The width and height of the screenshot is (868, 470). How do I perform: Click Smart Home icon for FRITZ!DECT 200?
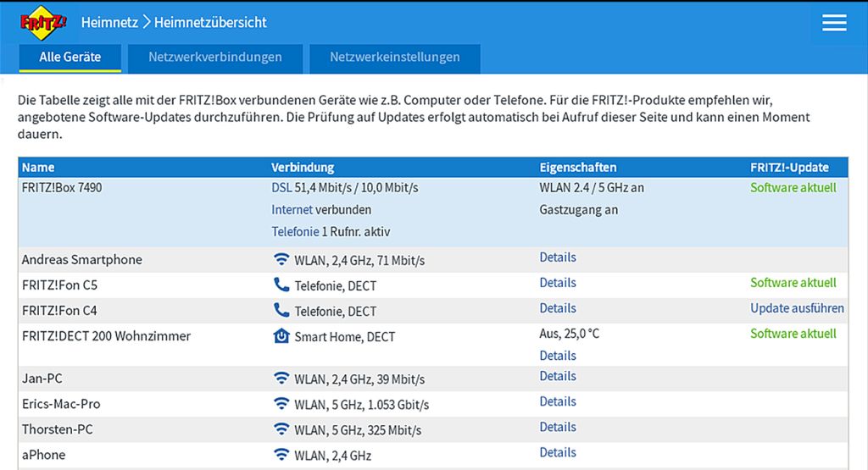(x=281, y=335)
